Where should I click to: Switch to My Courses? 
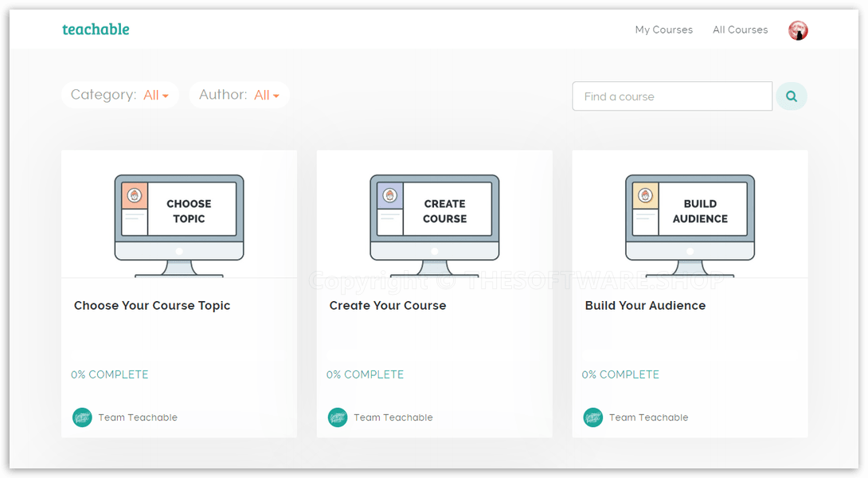tap(663, 29)
